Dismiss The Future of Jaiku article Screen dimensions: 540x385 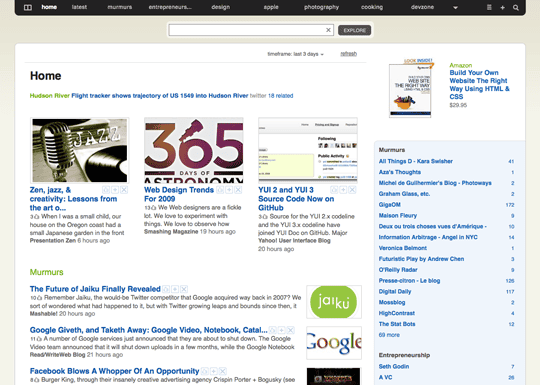pos(184,289)
